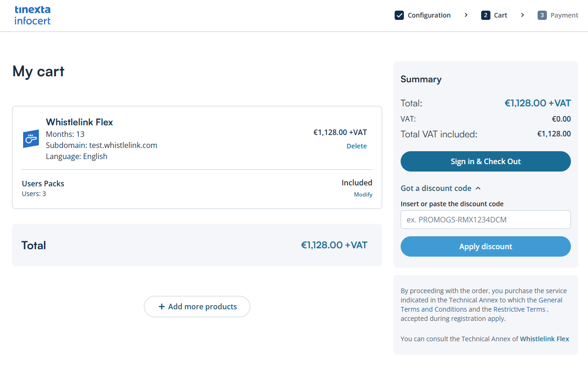
Task: Open the Payment step label
Action: (564, 15)
